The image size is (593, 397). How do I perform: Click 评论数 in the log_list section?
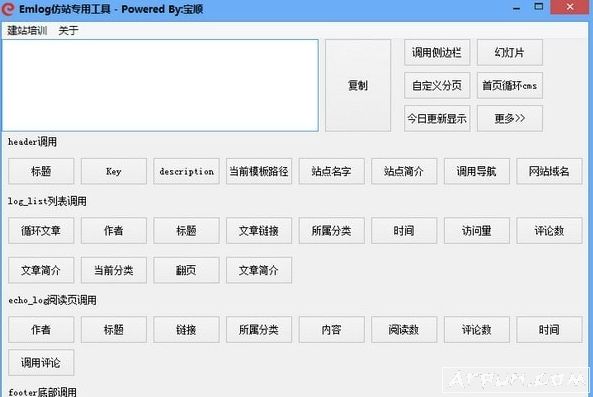point(549,231)
